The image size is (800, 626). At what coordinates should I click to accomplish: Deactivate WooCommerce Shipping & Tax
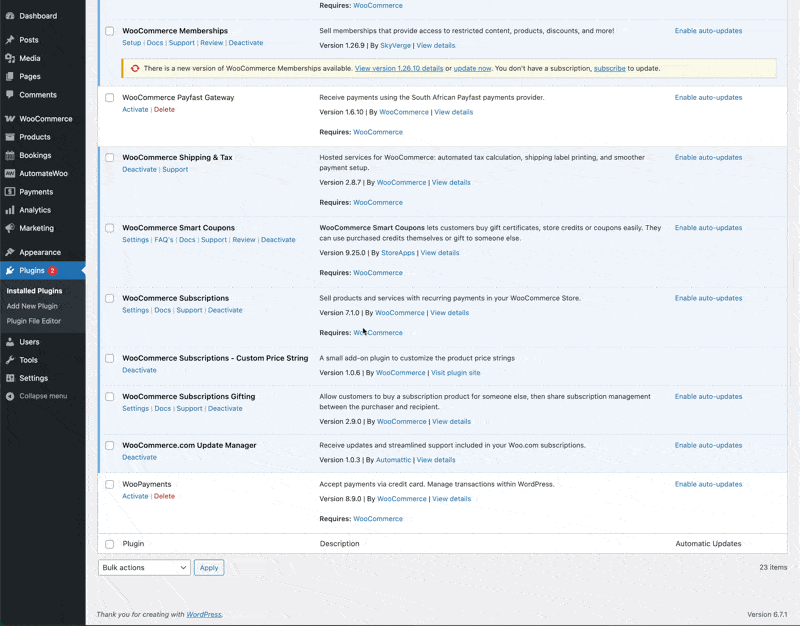click(x=139, y=169)
